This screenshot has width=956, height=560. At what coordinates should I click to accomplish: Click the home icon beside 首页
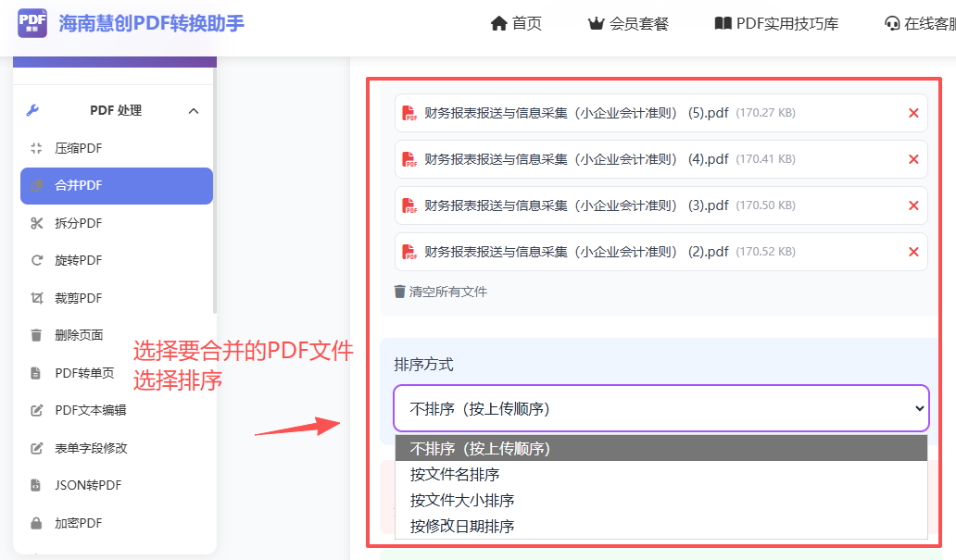pyautogui.click(x=498, y=24)
